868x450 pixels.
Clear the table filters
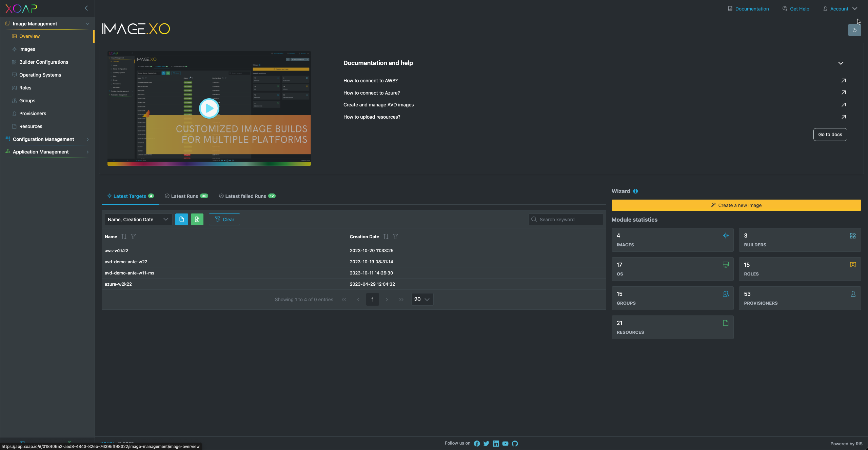(x=224, y=220)
